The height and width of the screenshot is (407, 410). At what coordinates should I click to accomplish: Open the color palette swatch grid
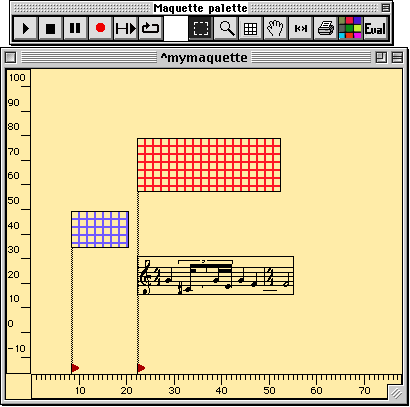[x=350, y=29]
